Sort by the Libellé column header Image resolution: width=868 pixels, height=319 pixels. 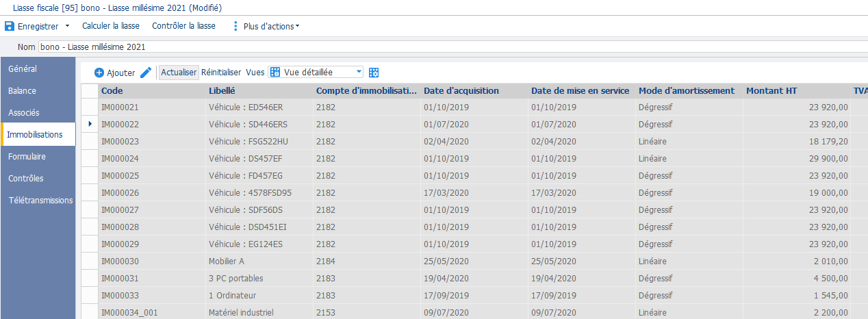pos(259,90)
